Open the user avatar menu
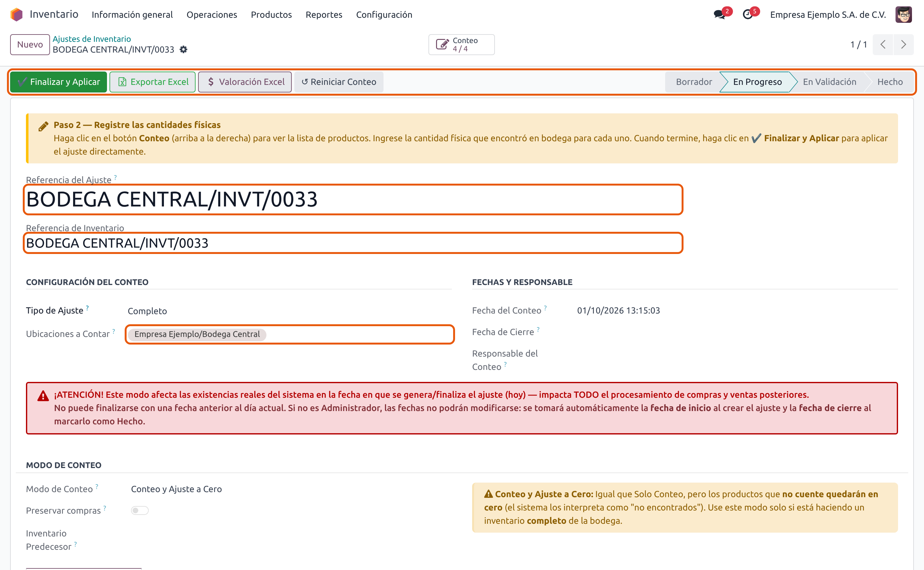 tap(903, 15)
